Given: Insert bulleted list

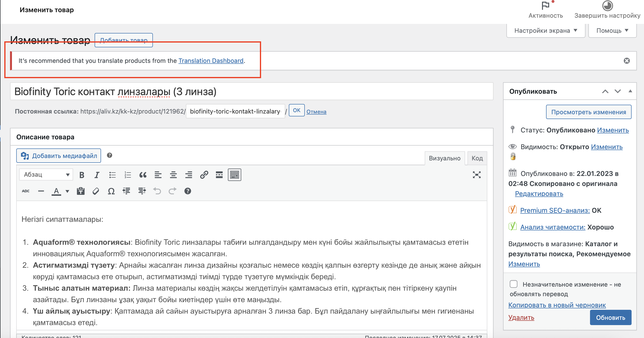Looking at the screenshot, I should tap(112, 175).
